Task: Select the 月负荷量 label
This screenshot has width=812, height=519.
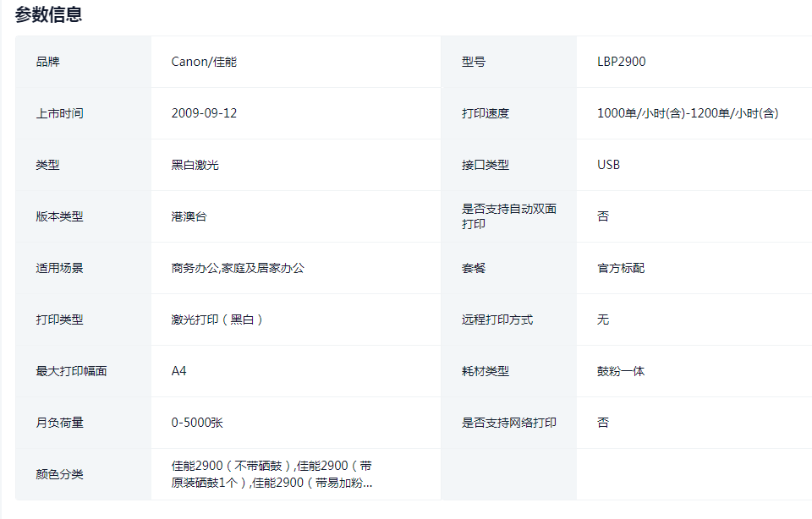Action: (x=59, y=423)
